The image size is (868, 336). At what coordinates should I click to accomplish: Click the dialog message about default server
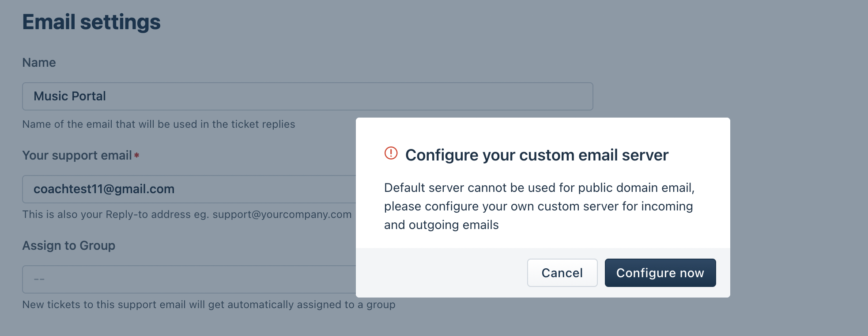click(539, 206)
